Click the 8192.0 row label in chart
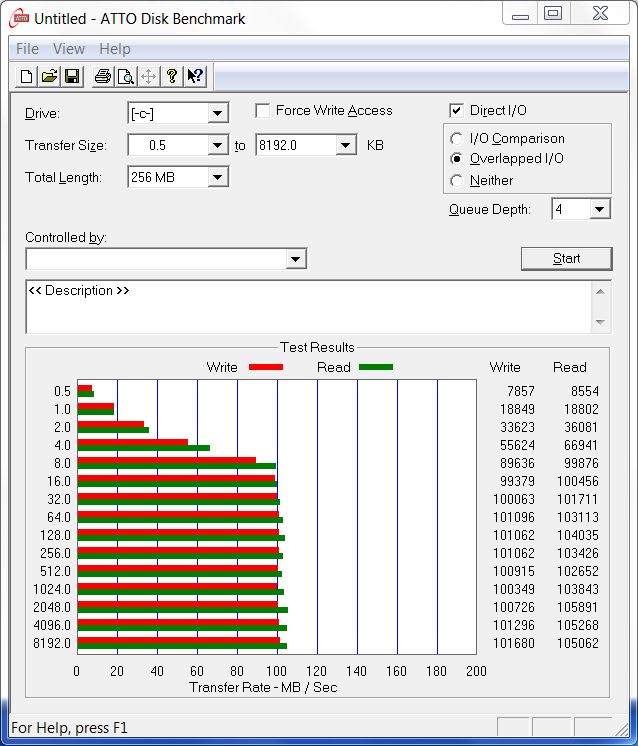Image resolution: width=638 pixels, height=746 pixels. pyautogui.click(x=52, y=643)
